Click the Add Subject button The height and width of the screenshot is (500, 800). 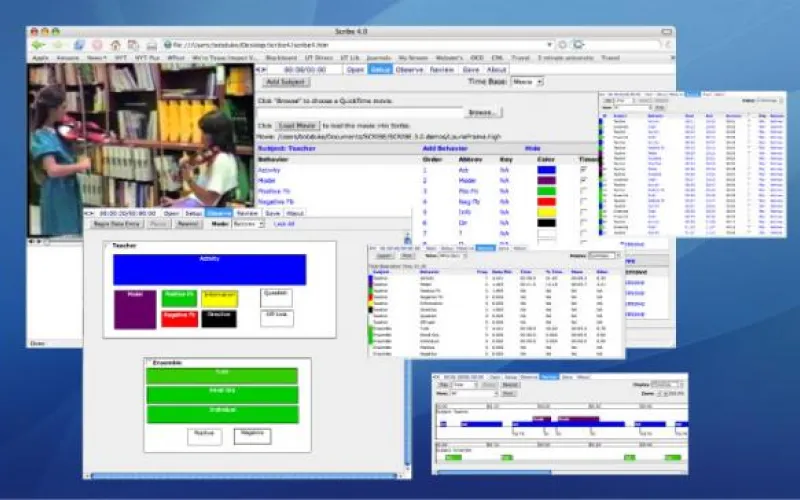coord(286,82)
